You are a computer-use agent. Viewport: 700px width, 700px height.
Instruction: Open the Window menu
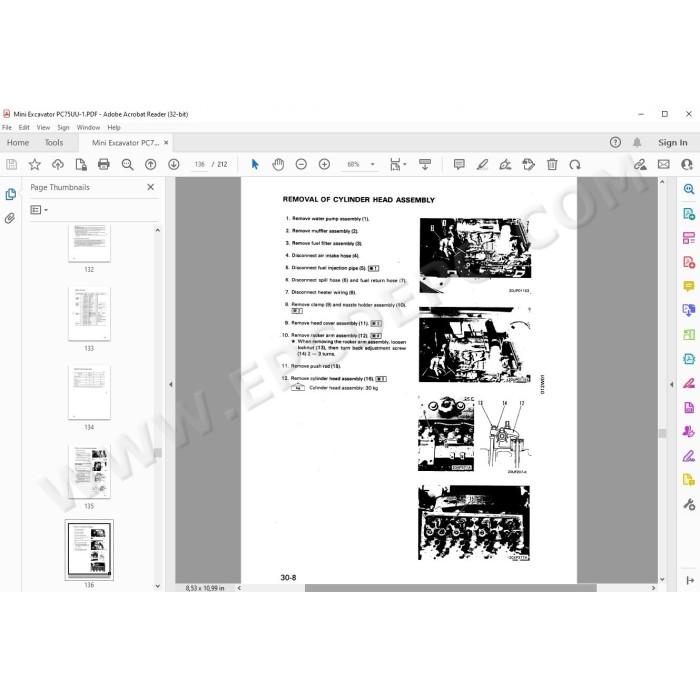click(x=88, y=127)
